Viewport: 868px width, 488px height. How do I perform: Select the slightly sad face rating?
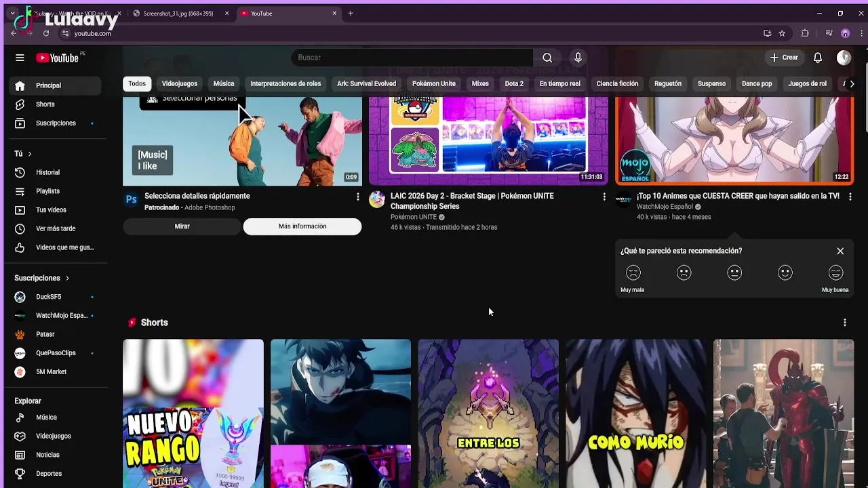point(684,273)
